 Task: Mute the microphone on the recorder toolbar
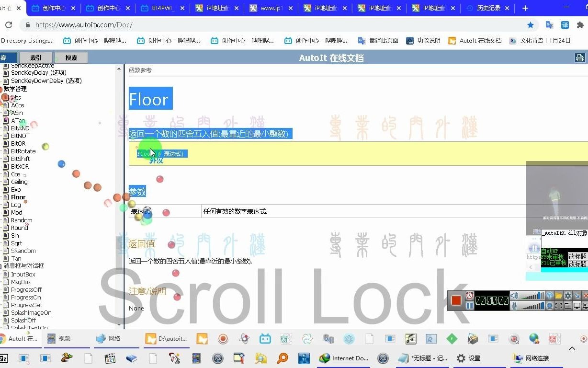coord(515,305)
